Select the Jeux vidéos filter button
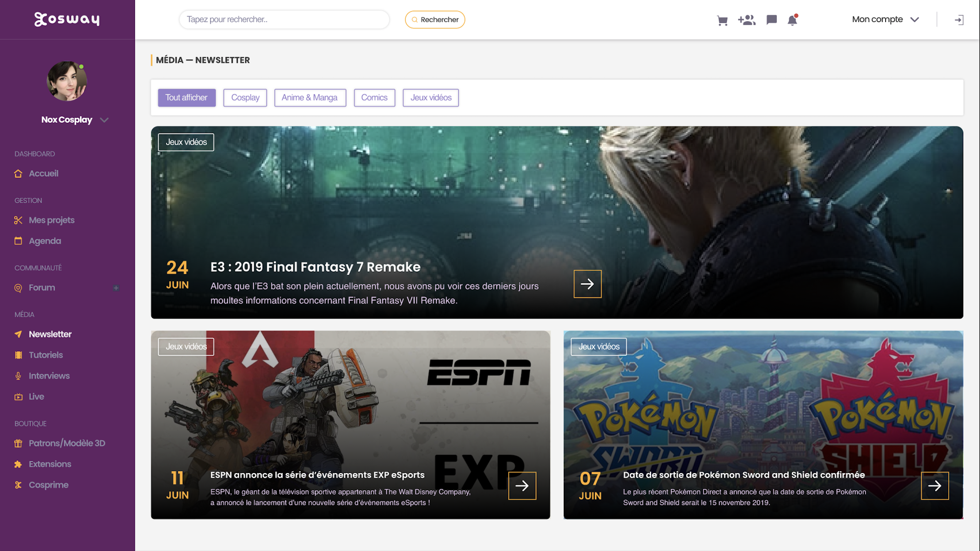This screenshot has height=551, width=980. [430, 98]
